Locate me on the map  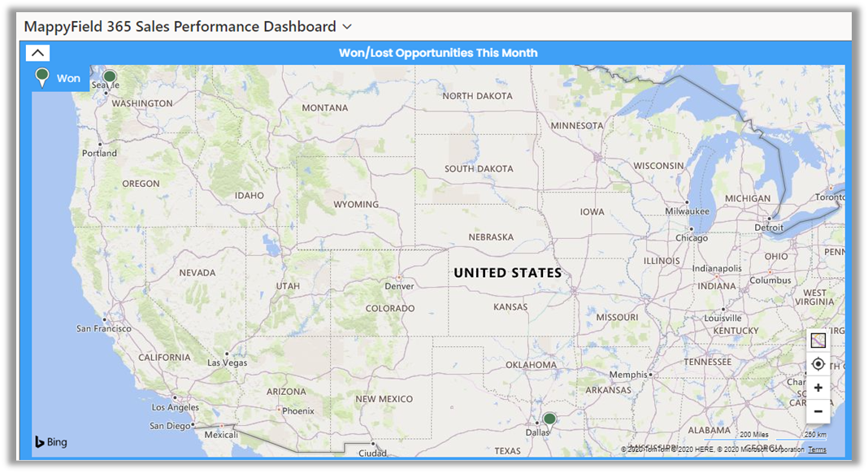coord(818,364)
